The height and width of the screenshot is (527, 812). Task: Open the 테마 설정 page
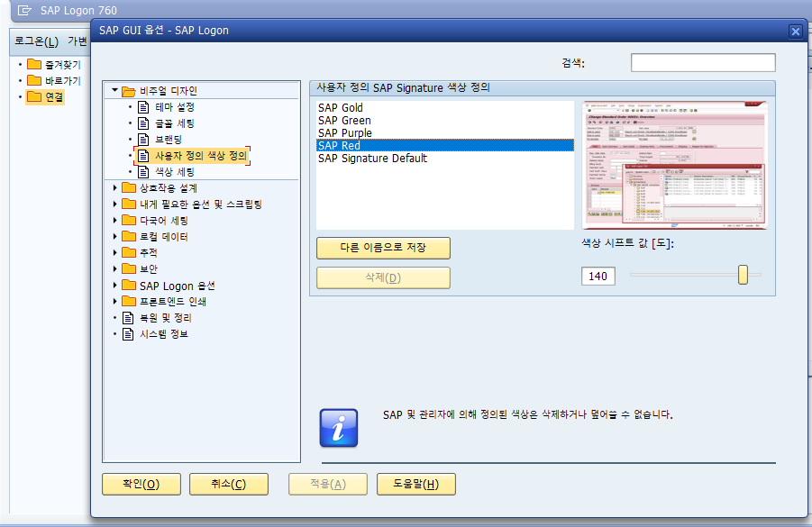175,107
